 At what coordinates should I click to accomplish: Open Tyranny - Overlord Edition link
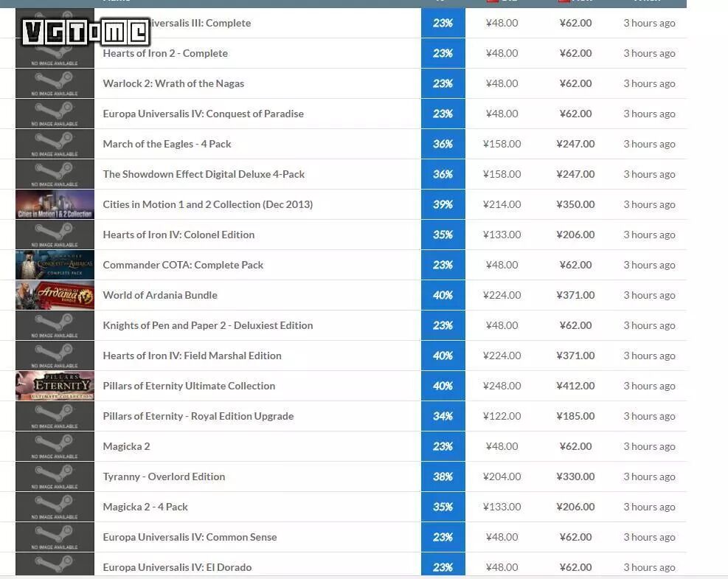(164, 476)
